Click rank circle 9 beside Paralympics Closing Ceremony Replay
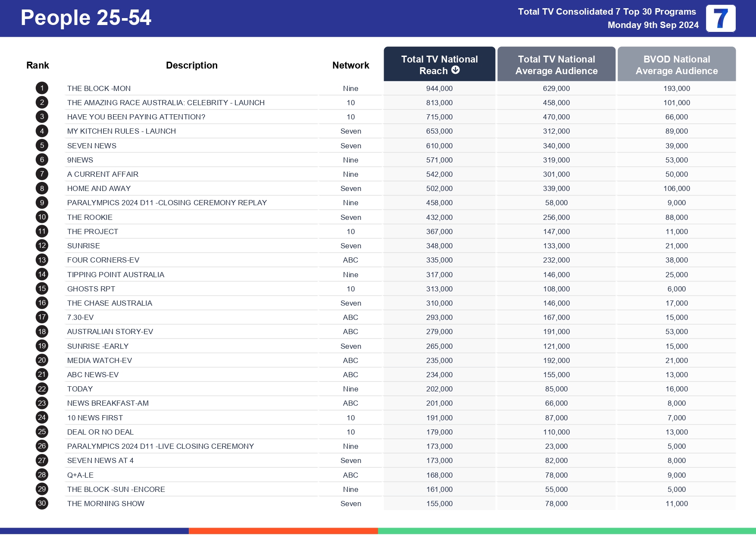This screenshot has width=756, height=535. point(41,203)
